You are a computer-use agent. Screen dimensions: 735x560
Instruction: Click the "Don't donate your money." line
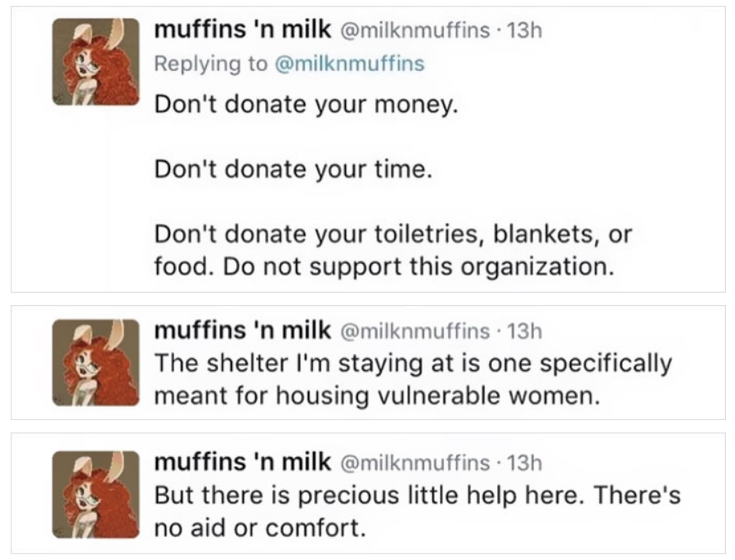pos(302,106)
